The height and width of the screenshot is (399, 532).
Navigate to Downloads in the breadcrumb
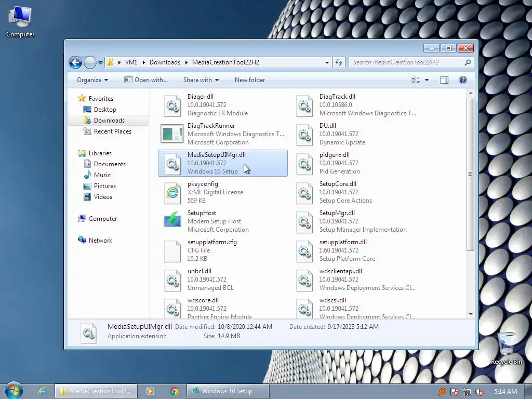(x=165, y=62)
